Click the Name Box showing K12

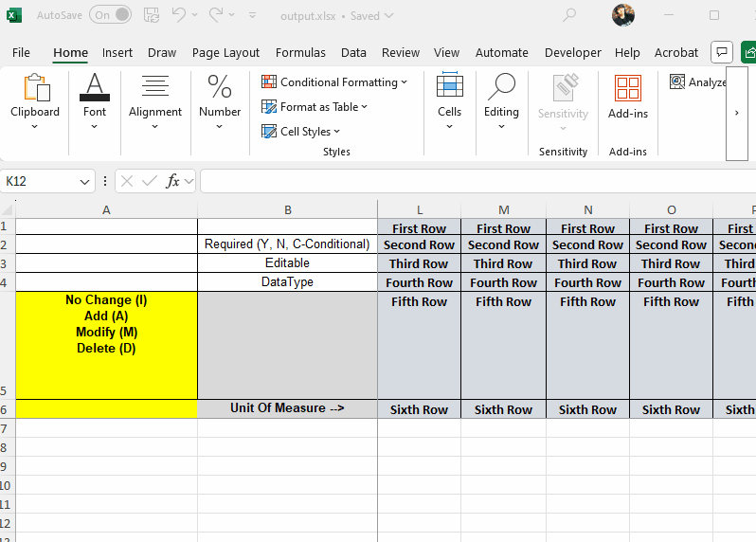coord(40,181)
